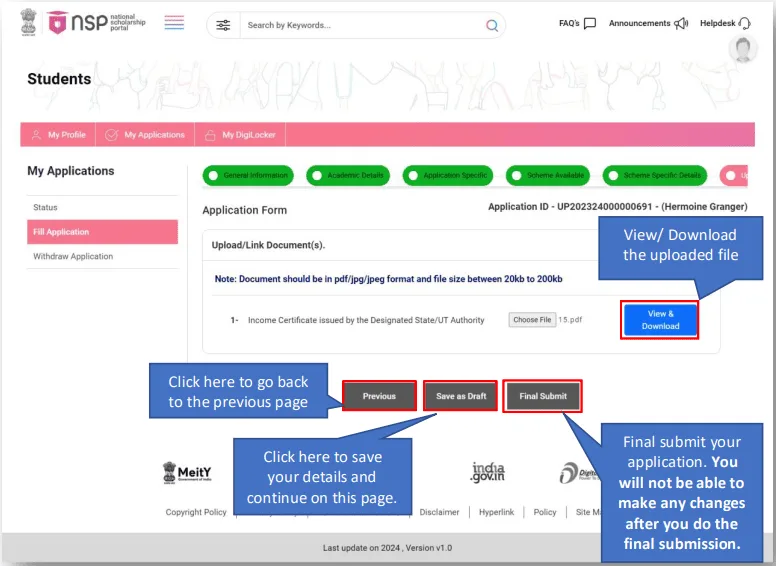Click the 15.pdf file name
776x566 pixels.
[x=570, y=320]
